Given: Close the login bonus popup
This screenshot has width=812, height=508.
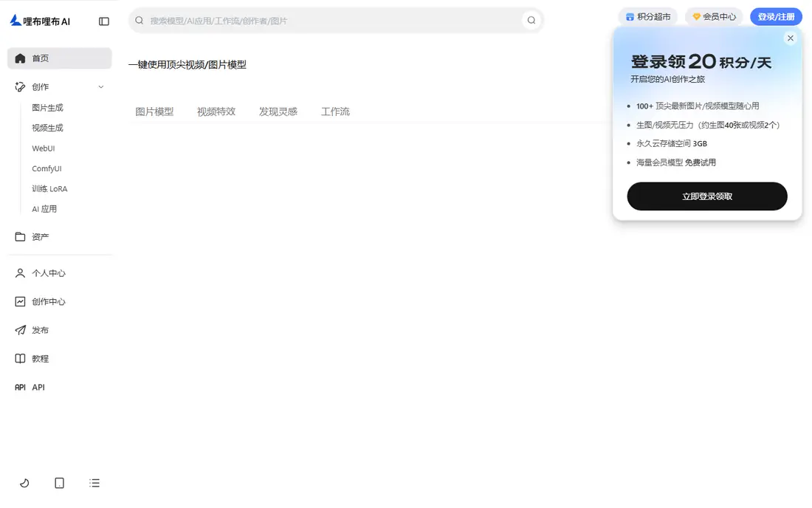Looking at the screenshot, I should tap(791, 38).
